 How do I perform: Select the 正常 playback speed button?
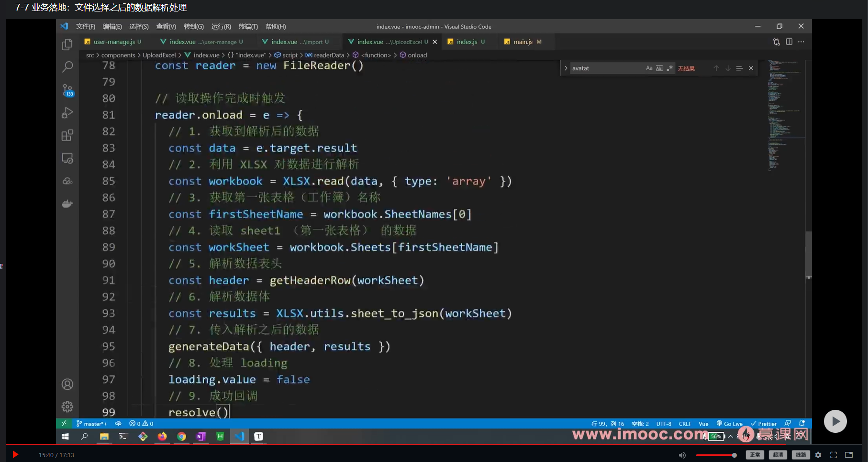(755, 455)
